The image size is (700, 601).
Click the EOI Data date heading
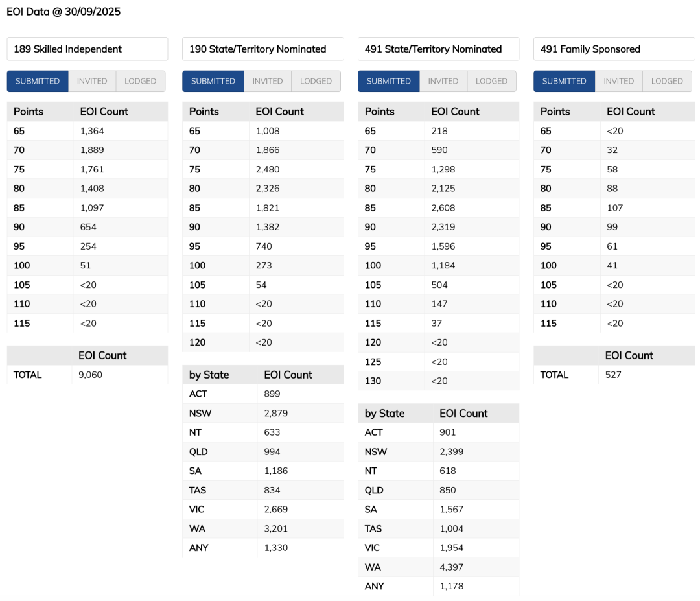point(64,12)
